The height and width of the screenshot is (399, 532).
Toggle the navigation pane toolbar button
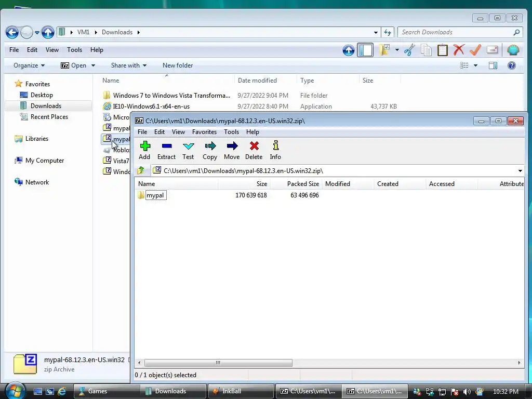point(365,50)
